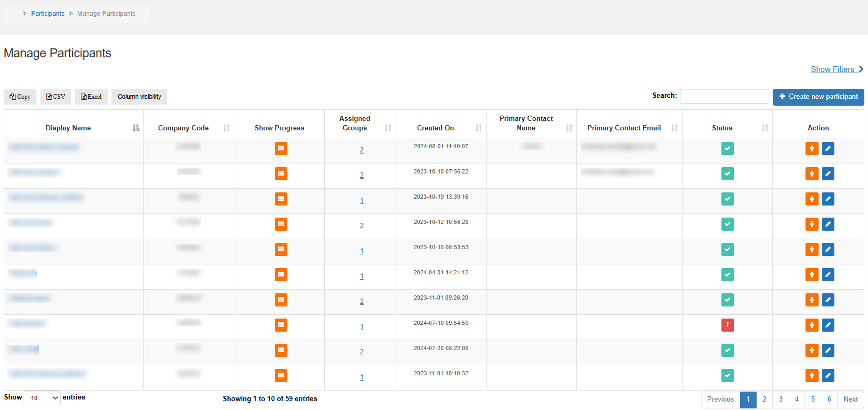Export table to Excel
Screen dimensions: 868x410
[91, 97]
